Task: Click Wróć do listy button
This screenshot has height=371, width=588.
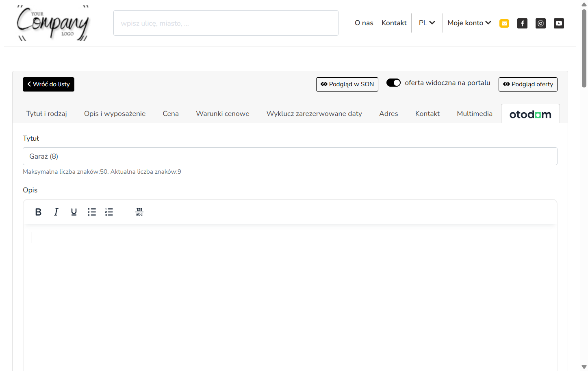Action: pos(48,84)
